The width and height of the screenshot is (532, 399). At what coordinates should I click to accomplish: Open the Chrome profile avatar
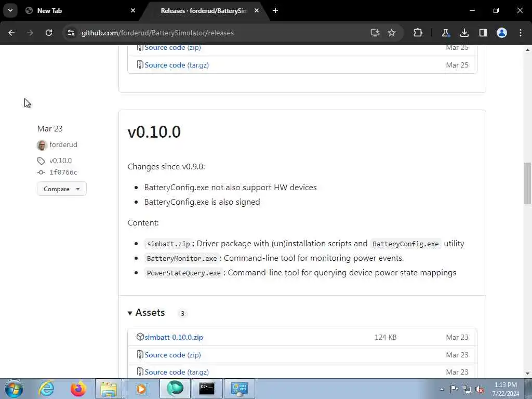click(502, 33)
